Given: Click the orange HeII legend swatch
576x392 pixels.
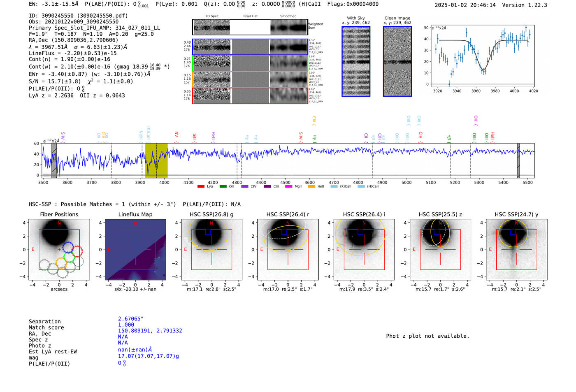Looking at the screenshot, I should click(x=311, y=187).
